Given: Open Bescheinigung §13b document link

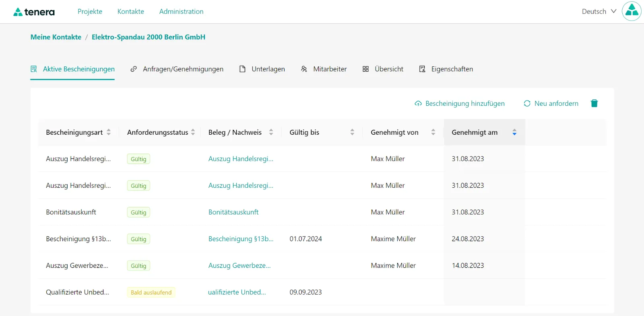Looking at the screenshot, I should pyautogui.click(x=241, y=239).
